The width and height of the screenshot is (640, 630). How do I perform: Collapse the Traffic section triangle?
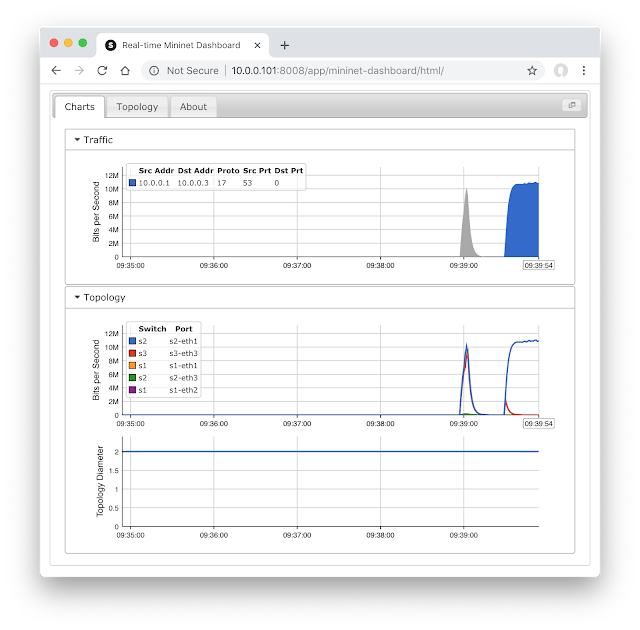77,140
